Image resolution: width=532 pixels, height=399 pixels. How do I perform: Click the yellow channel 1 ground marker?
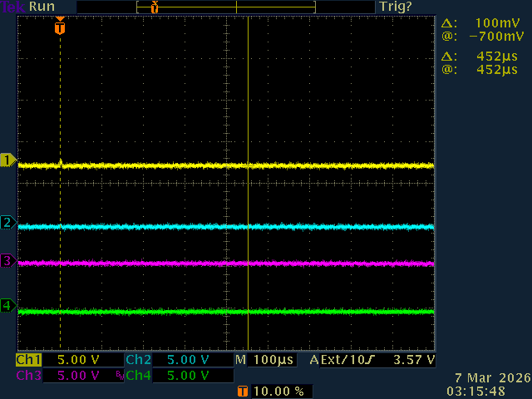pos(7,160)
